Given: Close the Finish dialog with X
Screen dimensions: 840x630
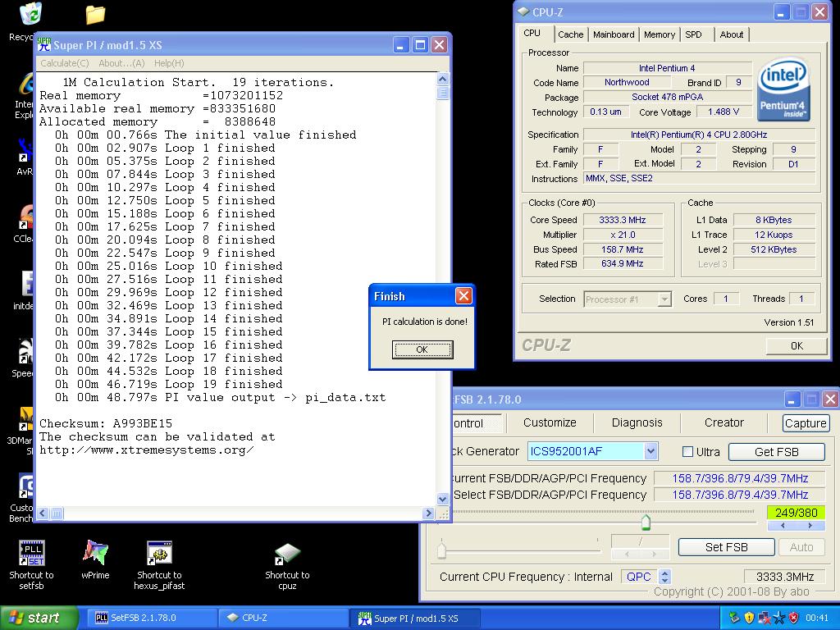Looking at the screenshot, I should (463, 295).
